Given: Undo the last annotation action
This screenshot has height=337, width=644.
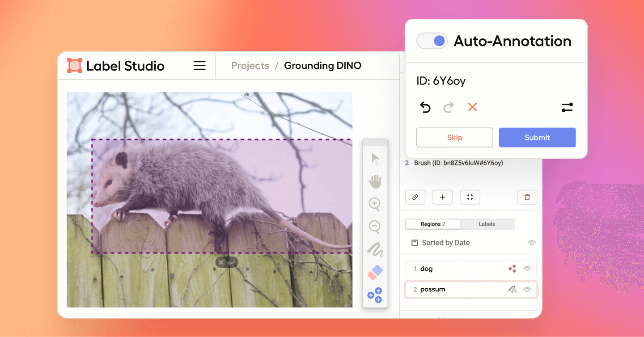Looking at the screenshot, I should pos(425,107).
